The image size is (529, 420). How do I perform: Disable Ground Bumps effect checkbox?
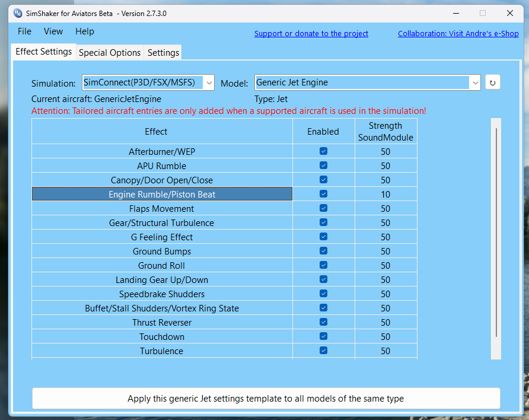click(323, 251)
